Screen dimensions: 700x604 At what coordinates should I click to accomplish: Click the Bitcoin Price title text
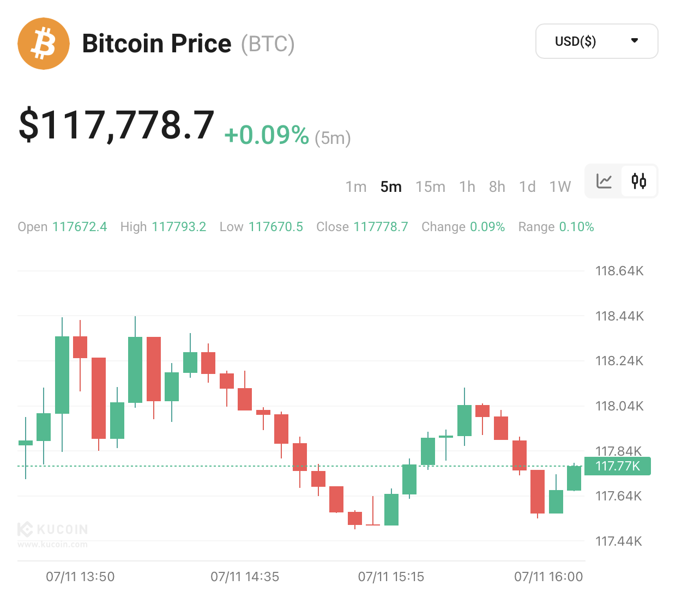click(156, 44)
